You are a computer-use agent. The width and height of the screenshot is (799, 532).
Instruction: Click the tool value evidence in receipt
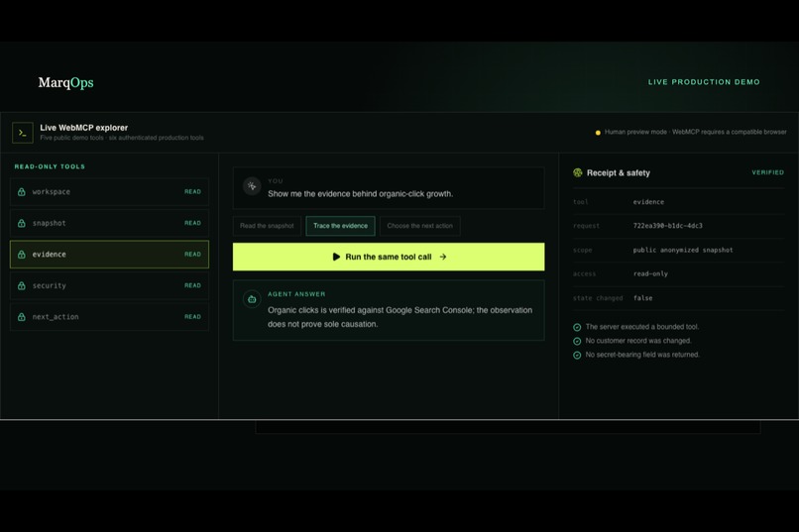tap(648, 202)
